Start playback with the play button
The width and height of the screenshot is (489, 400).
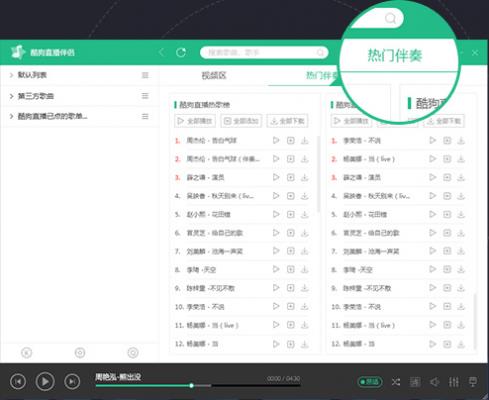[x=45, y=381]
